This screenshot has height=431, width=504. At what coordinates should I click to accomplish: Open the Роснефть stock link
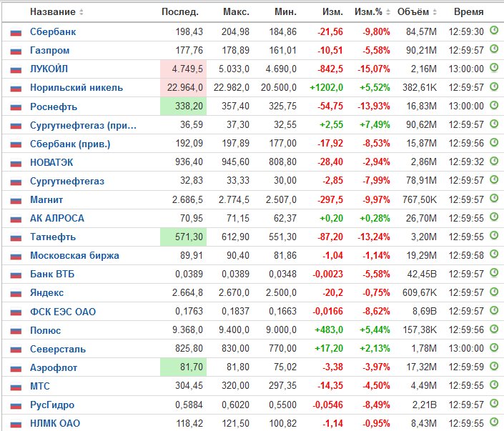click(x=54, y=106)
